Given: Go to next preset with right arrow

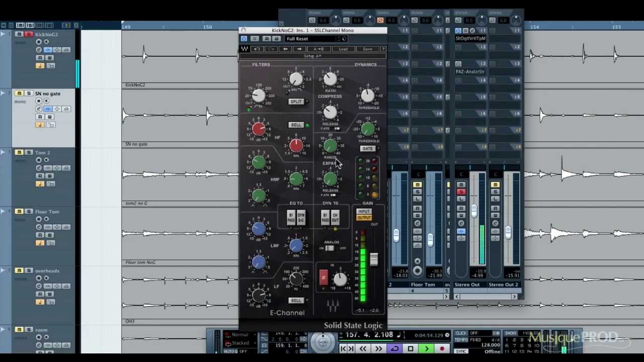Looking at the screenshot, I should click(299, 49).
